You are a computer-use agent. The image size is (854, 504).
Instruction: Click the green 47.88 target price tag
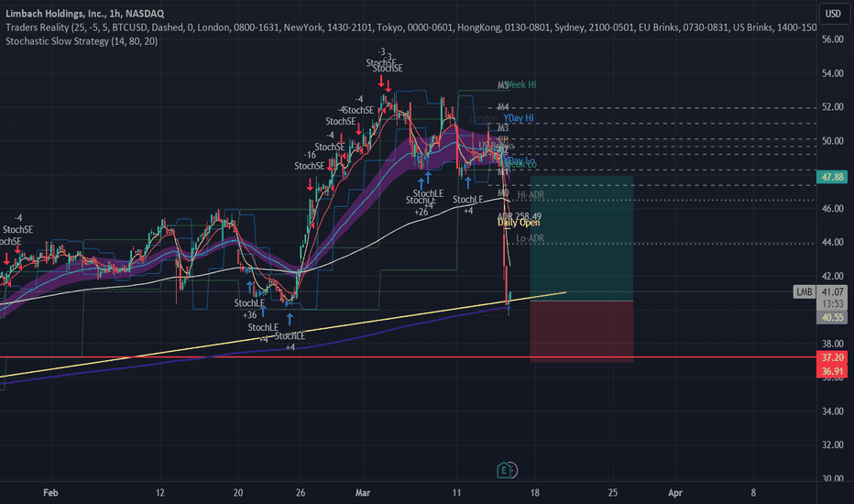(832, 177)
